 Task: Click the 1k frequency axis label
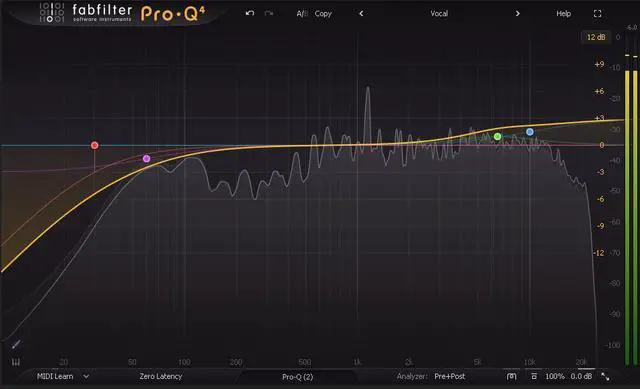pyautogui.click(x=357, y=362)
